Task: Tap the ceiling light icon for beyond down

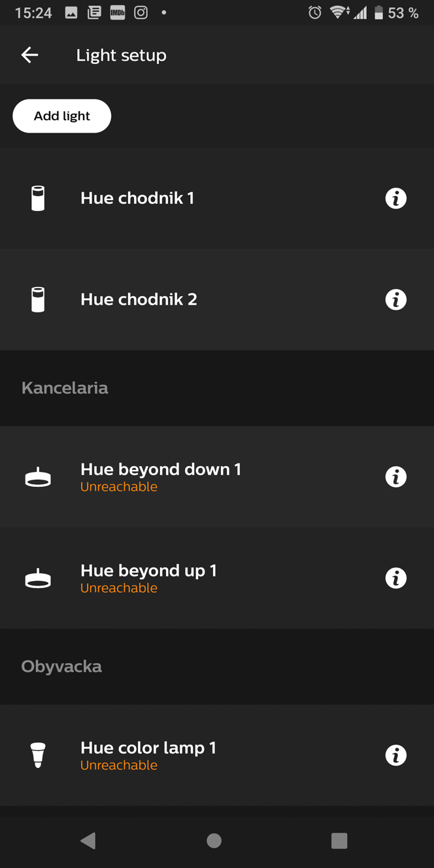Action: (38, 478)
